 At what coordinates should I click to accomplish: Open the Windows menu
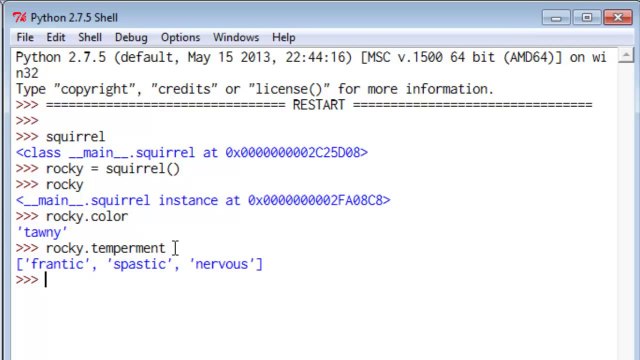point(236,38)
